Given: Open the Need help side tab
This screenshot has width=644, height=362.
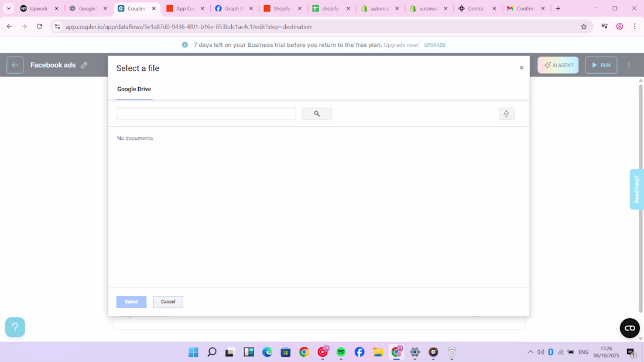Looking at the screenshot, I should coord(636,189).
